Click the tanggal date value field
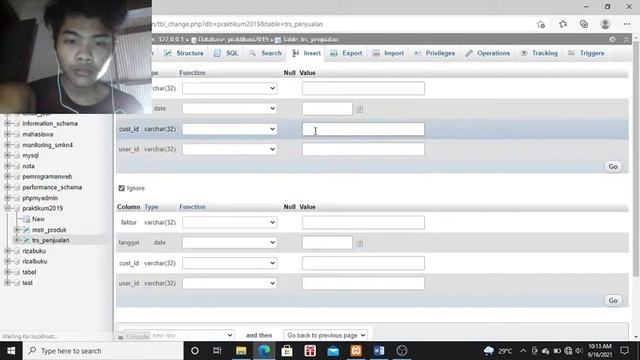The height and width of the screenshot is (360, 640). click(x=327, y=242)
